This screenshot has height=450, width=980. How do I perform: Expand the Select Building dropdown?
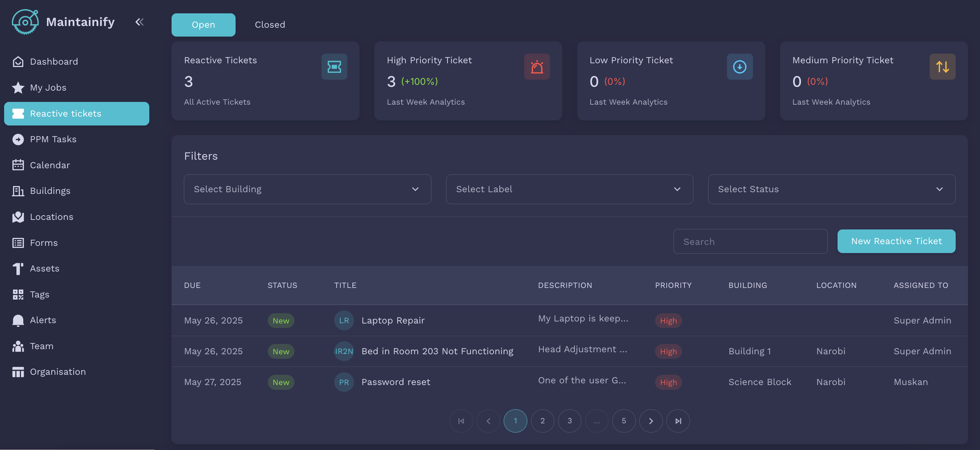coord(307,189)
